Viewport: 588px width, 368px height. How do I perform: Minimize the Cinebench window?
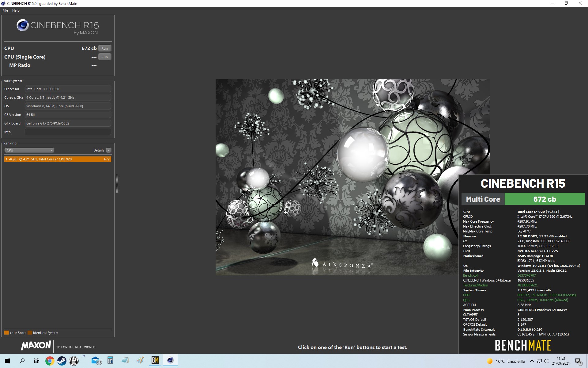click(552, 3)
